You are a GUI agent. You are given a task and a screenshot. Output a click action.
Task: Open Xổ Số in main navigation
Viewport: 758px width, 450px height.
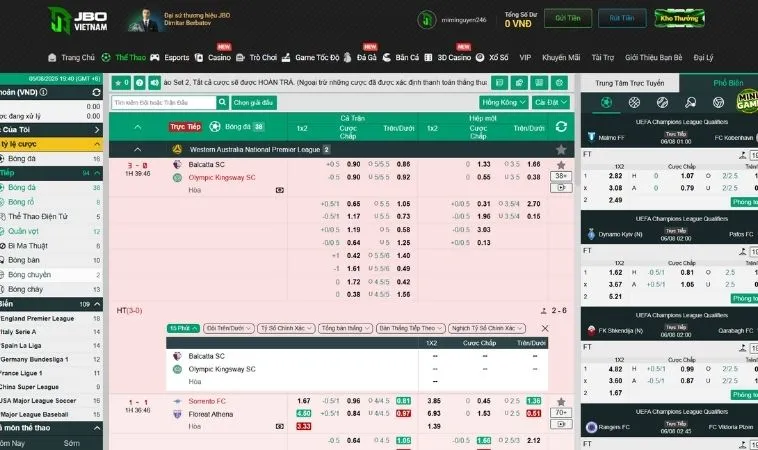click(498, 58)
